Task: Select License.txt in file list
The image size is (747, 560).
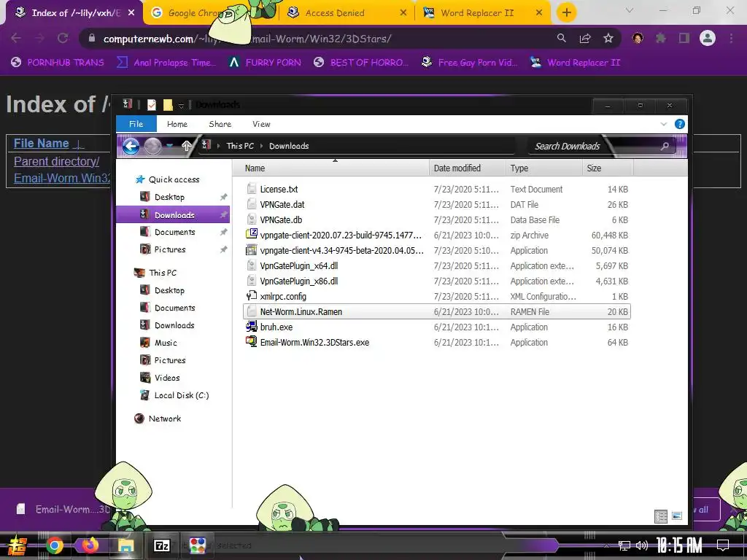Action: tap(436, 189)
